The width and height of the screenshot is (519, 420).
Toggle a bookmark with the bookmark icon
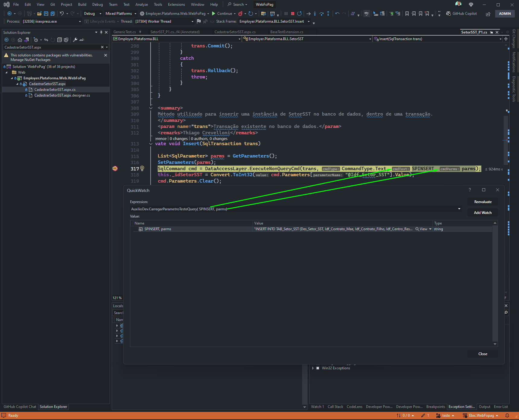click(407, 14)
